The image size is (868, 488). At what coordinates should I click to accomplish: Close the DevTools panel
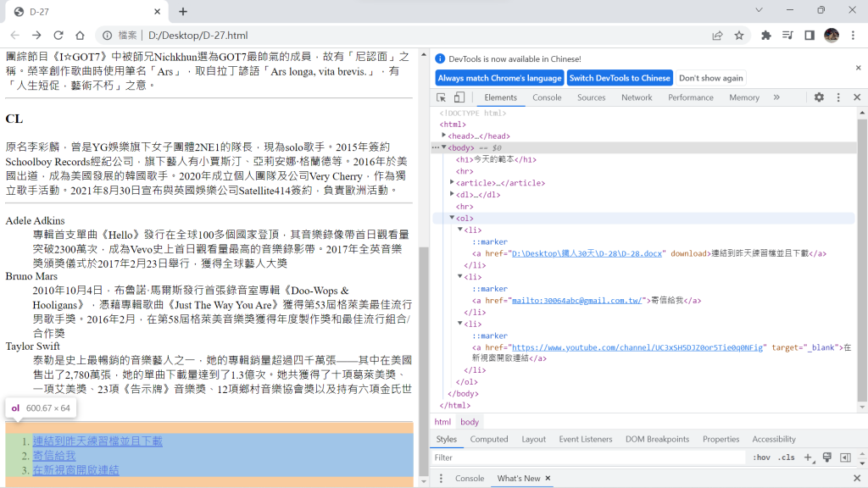(857, 97)
